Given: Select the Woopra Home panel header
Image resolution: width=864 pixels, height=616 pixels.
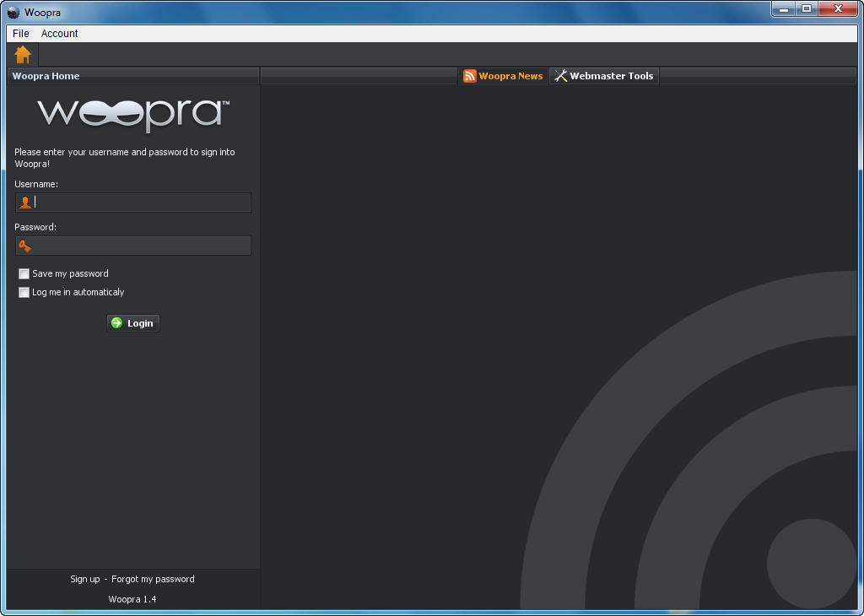Looking at the screenshot, I should click(x=132, y=76).
